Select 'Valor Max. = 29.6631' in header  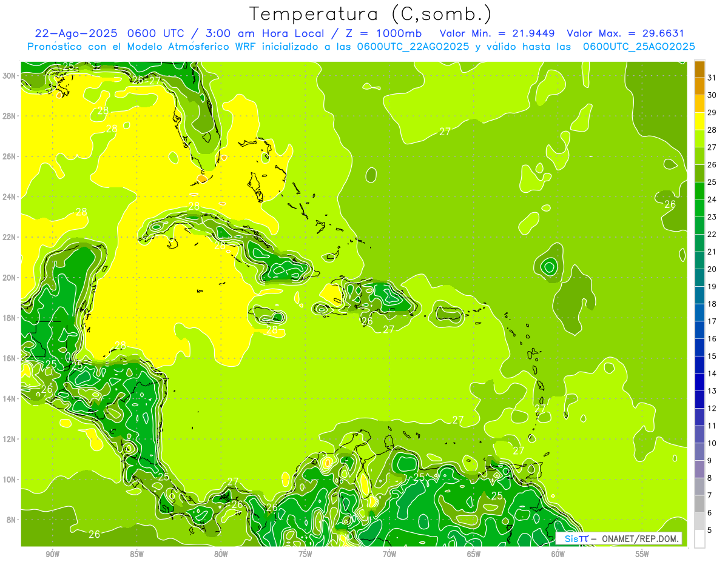point(625,33)
